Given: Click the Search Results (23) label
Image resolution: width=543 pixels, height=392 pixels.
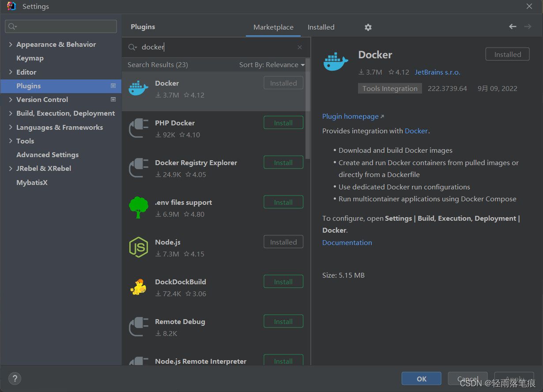Looking at the screenshot, I should pyautogui.click(x=158, y=64).
